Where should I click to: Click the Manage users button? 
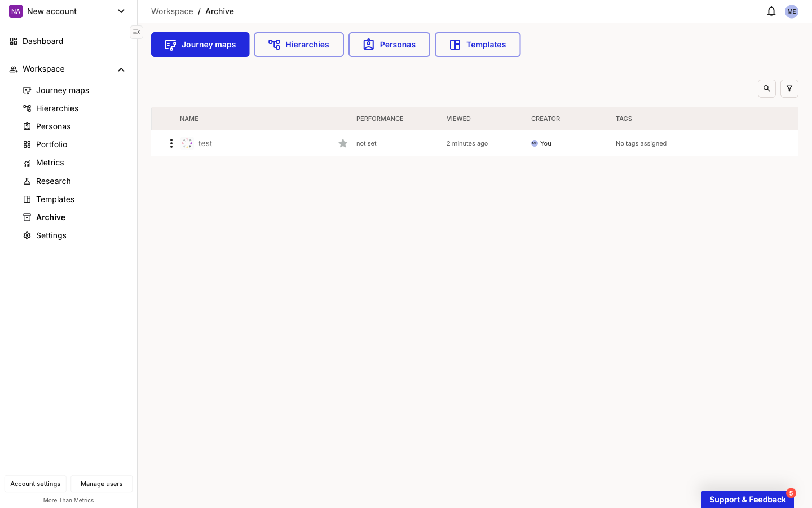101,484
